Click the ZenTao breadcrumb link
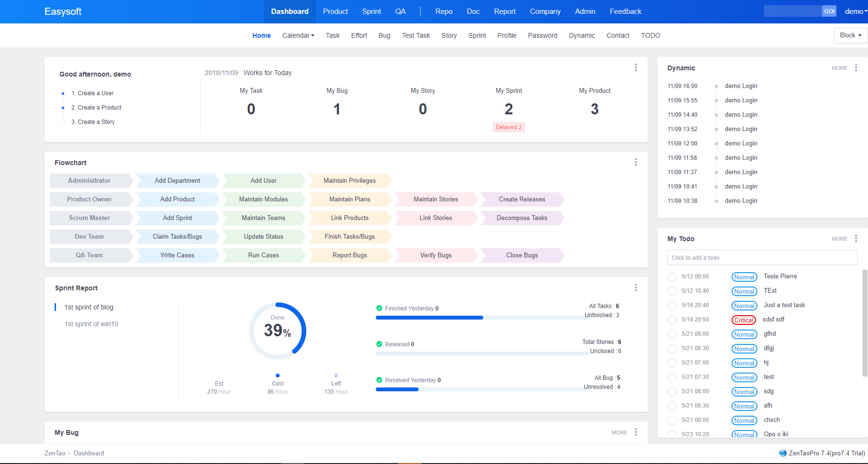This screenshot has height=464, width=868. click(55, 453)
